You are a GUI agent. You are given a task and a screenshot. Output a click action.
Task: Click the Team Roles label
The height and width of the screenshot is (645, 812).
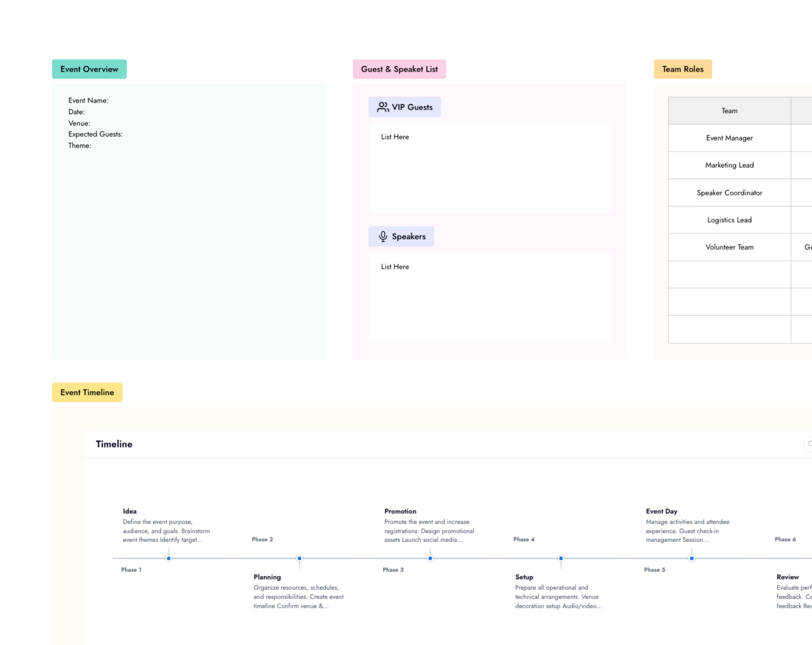pyautogui.click(x=683, y=69)
